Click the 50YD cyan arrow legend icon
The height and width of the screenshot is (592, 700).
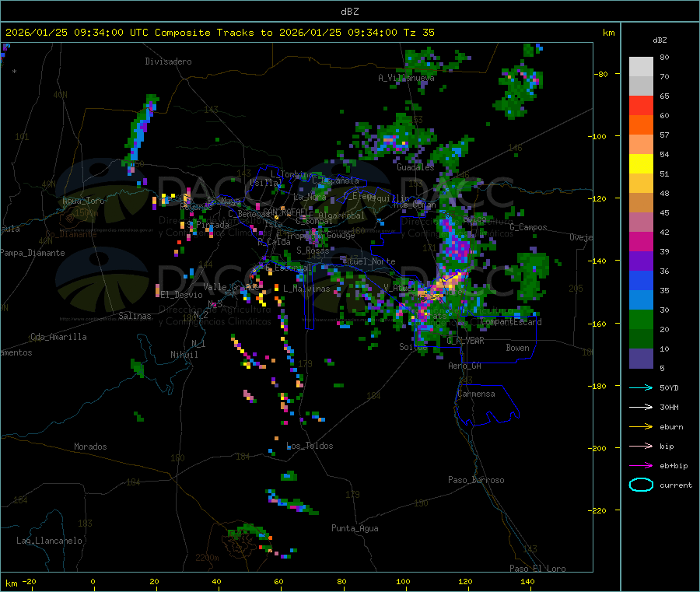641,387
